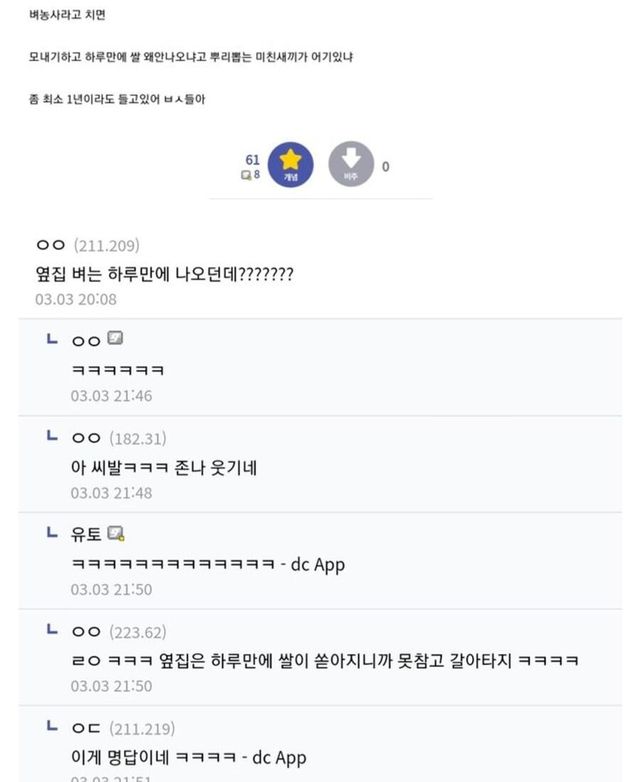The height and width of the screenshot is (782, 640).
Task: Click the nickname ㅇㄷ (211.219)
Action: [x=86, y=728]
